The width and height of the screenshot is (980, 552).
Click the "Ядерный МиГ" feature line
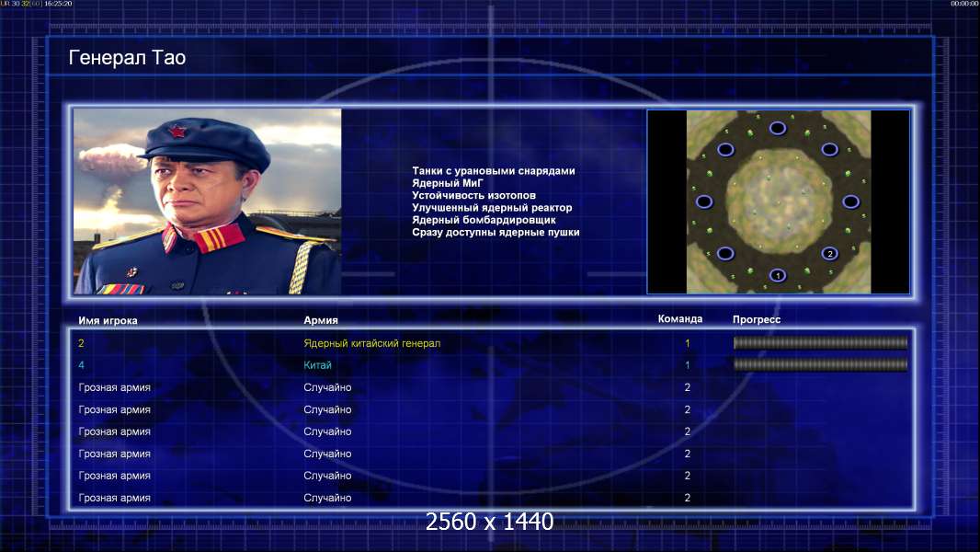tap(448, 183)
